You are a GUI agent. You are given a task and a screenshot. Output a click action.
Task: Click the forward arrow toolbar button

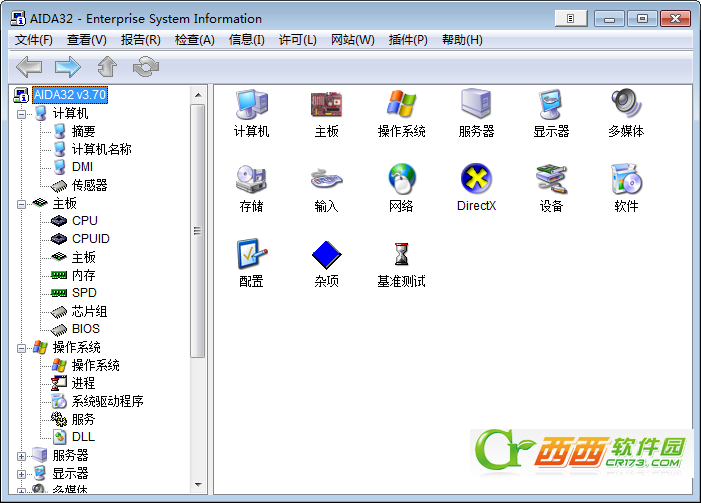click(68, 67)
